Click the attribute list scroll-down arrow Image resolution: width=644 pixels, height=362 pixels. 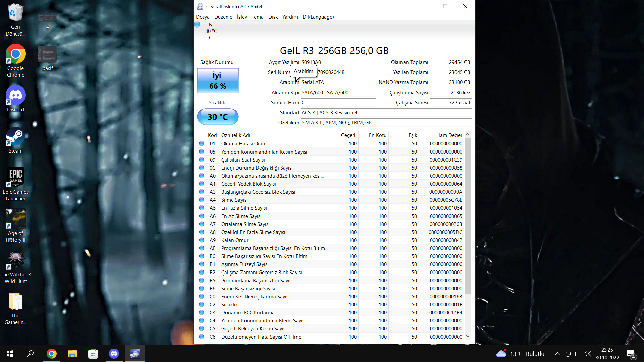[468, 336]
